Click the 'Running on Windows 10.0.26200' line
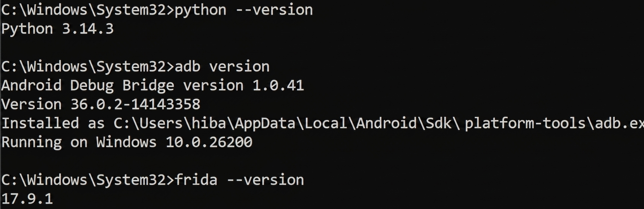644x209 pixels. 127,142
